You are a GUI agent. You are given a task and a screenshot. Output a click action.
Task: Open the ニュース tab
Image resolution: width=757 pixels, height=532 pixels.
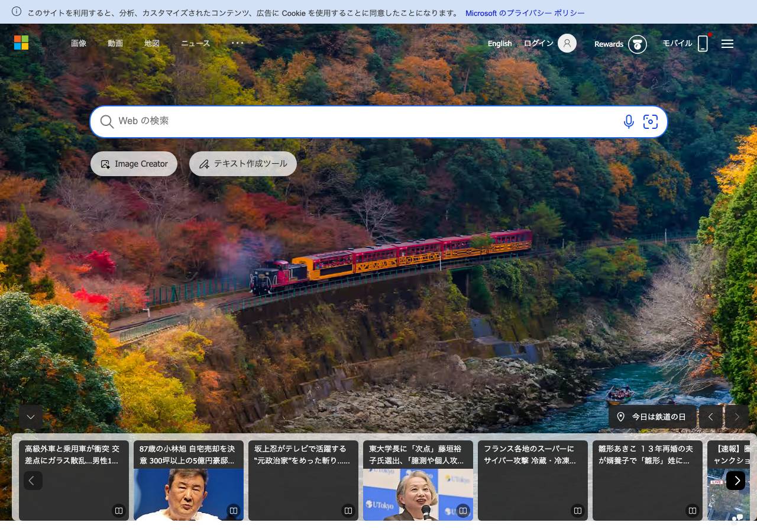[x=196, y=43]
